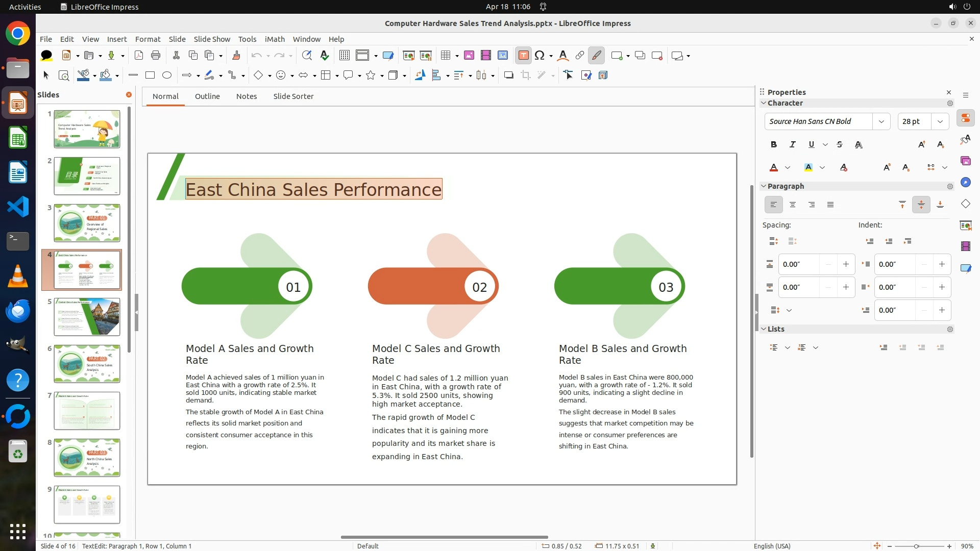The height and width of the screenshot is (551, 980).
Task: Open the Slide Show menu
Action: point(212,39)
